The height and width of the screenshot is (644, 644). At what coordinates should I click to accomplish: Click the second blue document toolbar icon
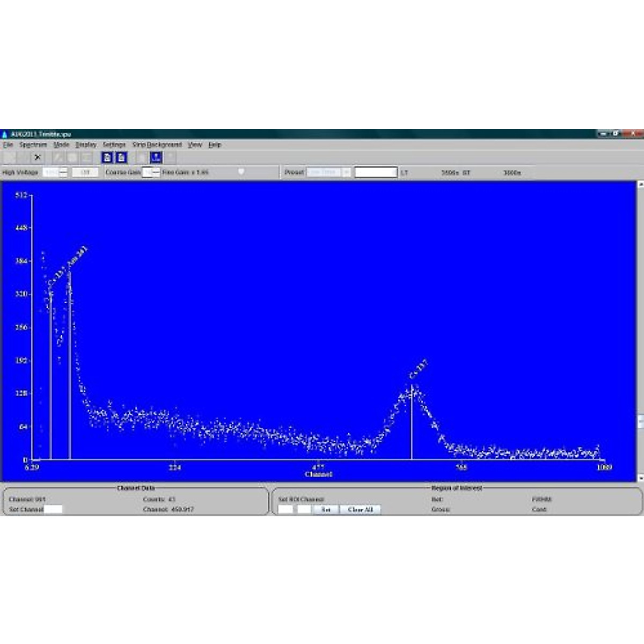(121, 157)
